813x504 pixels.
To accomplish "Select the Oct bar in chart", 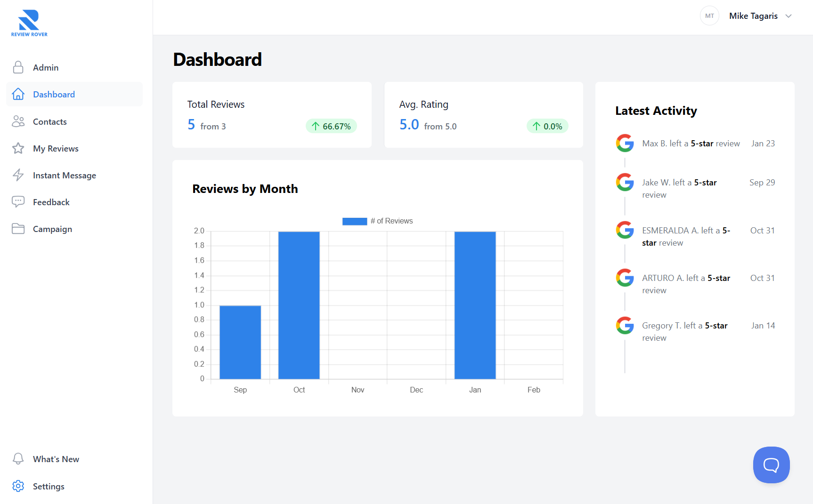I will point(299,305).
